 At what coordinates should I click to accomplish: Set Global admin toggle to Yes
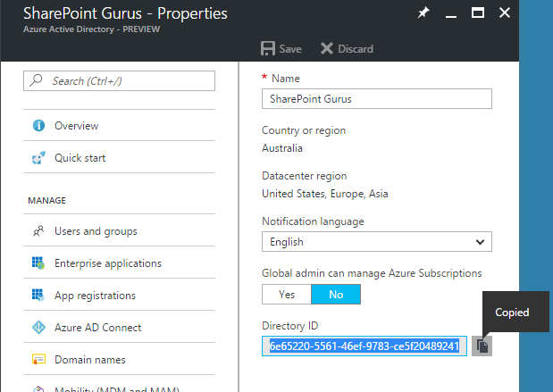pos(286,294)
